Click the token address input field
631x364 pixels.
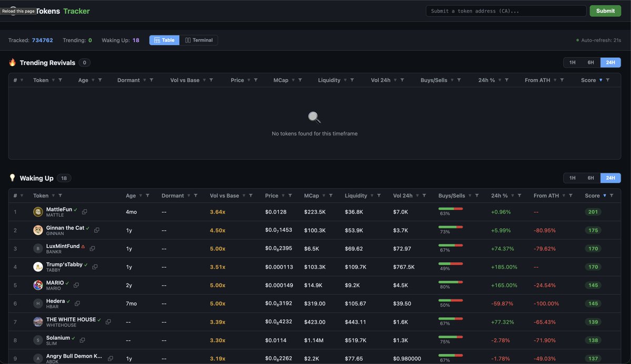coord(506,11)
